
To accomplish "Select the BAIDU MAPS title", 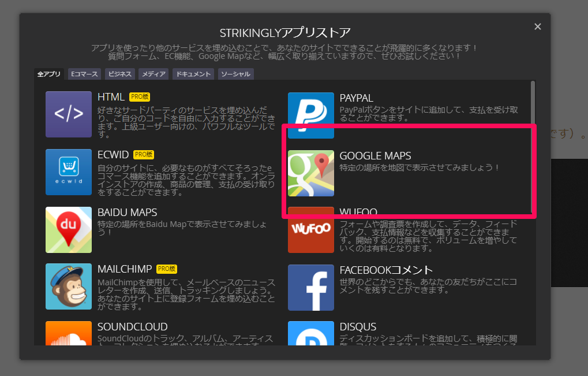I will click(128, 213).
